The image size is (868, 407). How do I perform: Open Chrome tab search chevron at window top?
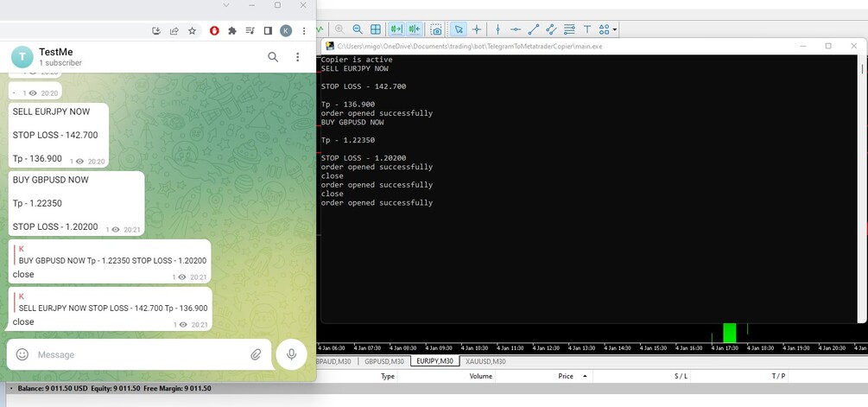tap(226, 5)
